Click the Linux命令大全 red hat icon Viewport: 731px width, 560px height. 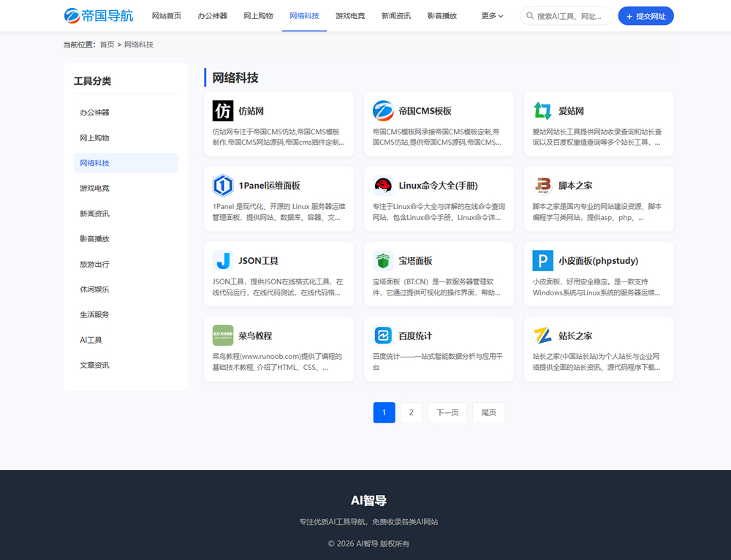point(383,186)
